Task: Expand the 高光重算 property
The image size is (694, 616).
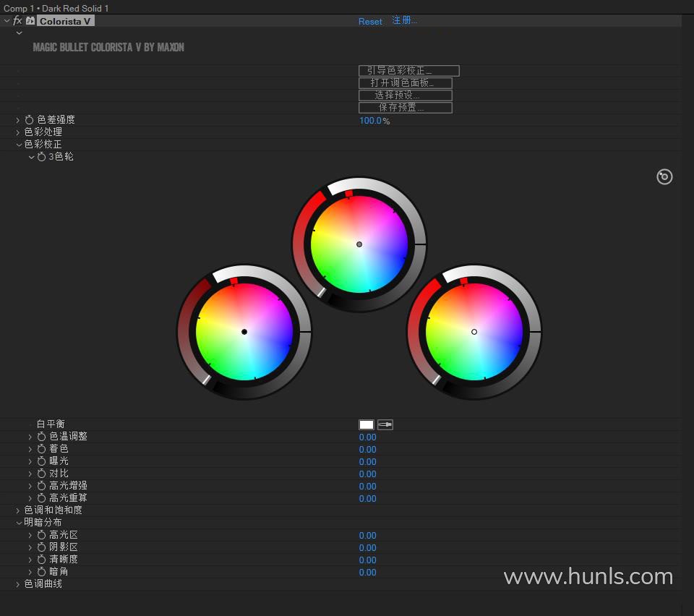Action: pyautogui.click(x=30, y=498)
